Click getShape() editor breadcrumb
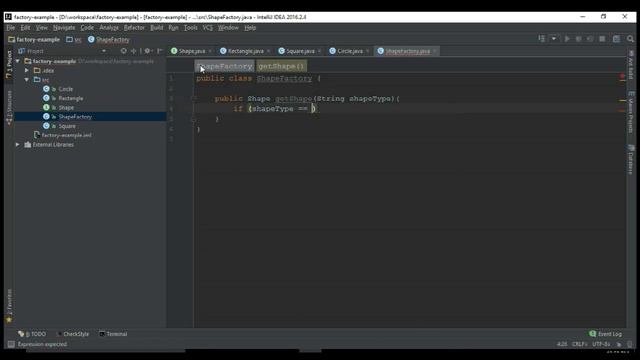640x360 pixels. pyautogui.click(x=281, y=66)
